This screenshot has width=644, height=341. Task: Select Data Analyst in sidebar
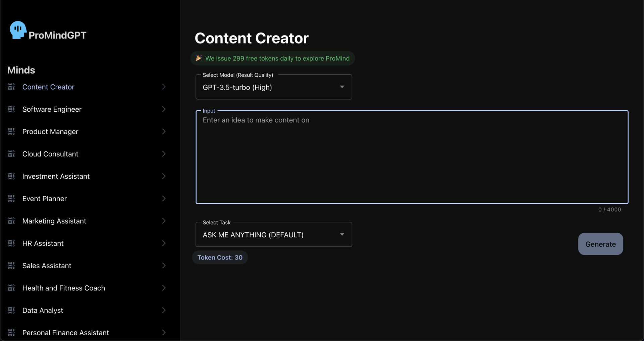[43, 310]
